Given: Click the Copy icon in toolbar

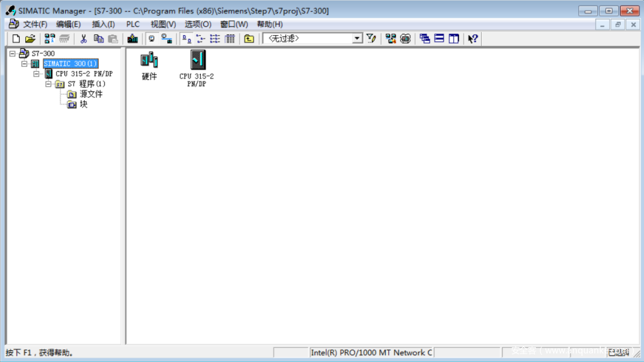Looking at the screenshot, I should [98, 39].
